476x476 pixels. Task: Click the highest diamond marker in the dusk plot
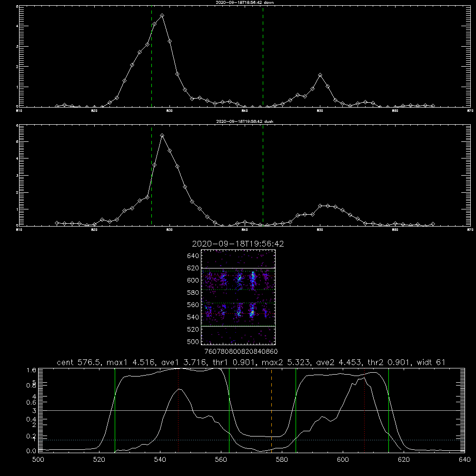click(162, 136)
